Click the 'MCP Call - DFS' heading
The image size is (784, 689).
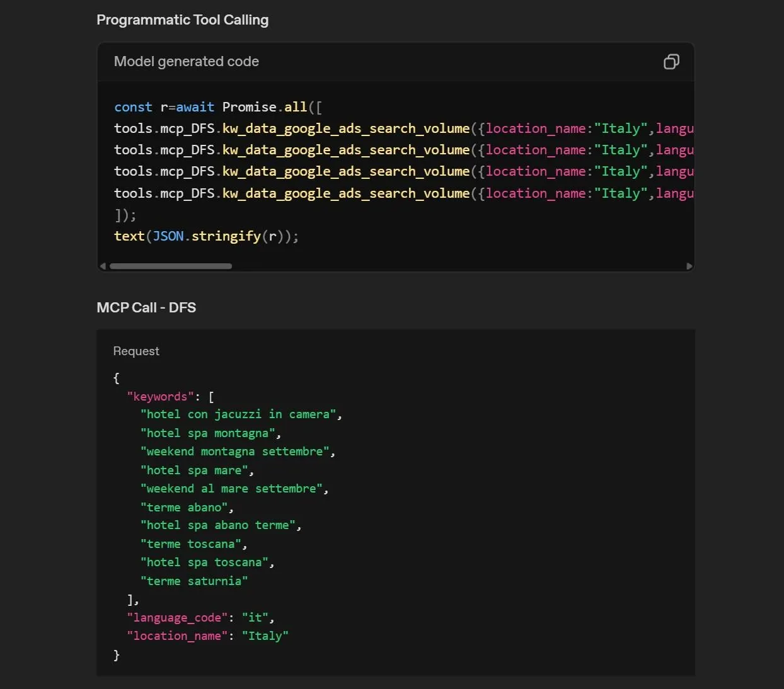coord(146,308)
